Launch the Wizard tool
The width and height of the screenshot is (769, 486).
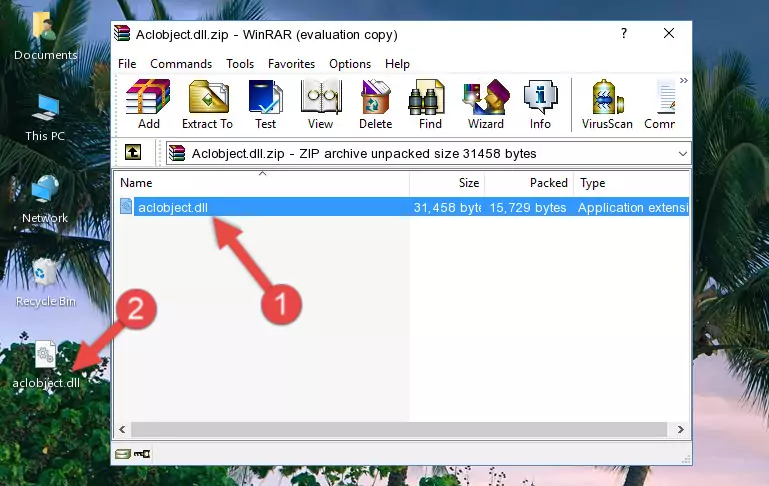pos(486,104)
